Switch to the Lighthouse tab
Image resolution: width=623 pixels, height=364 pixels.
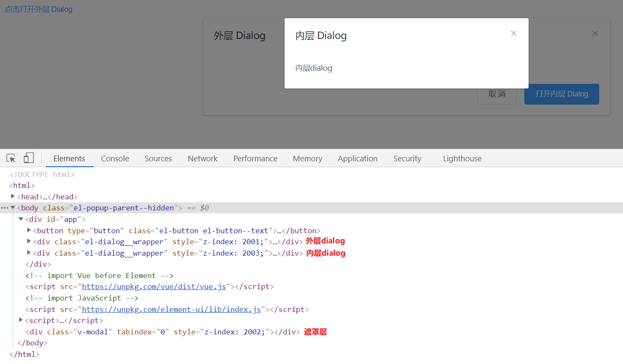pyautogui.click(x=462, y=158)
